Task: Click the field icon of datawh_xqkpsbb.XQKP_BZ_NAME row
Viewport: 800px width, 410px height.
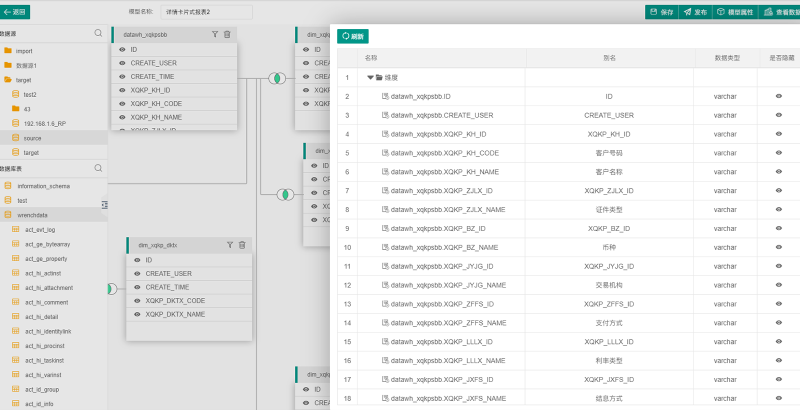Action: [386, 247]
